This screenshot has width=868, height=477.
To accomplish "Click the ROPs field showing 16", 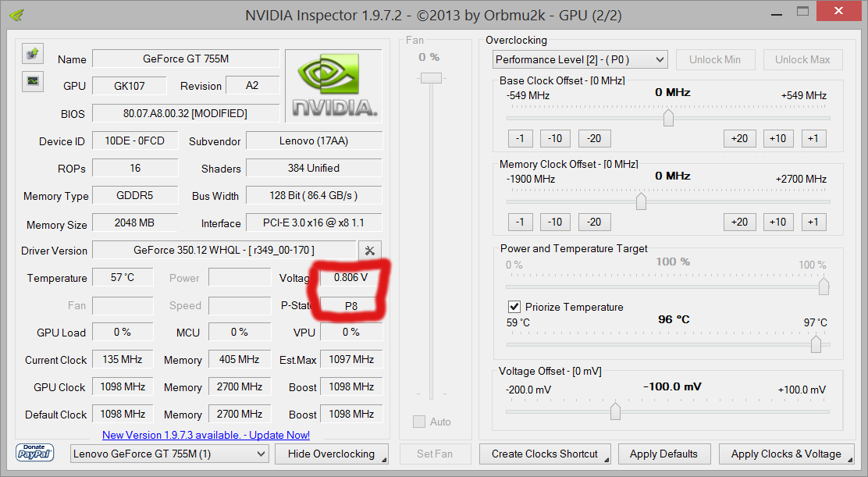I will (x=135, y=168).
